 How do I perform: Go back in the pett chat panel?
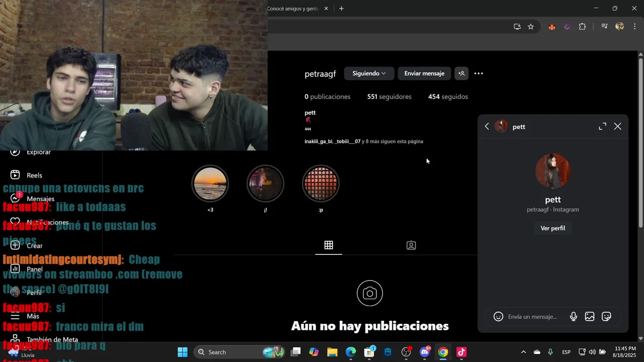(487, 127)
